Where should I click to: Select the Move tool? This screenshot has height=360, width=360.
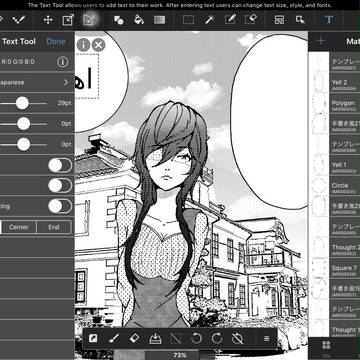[x=48, y=20]
